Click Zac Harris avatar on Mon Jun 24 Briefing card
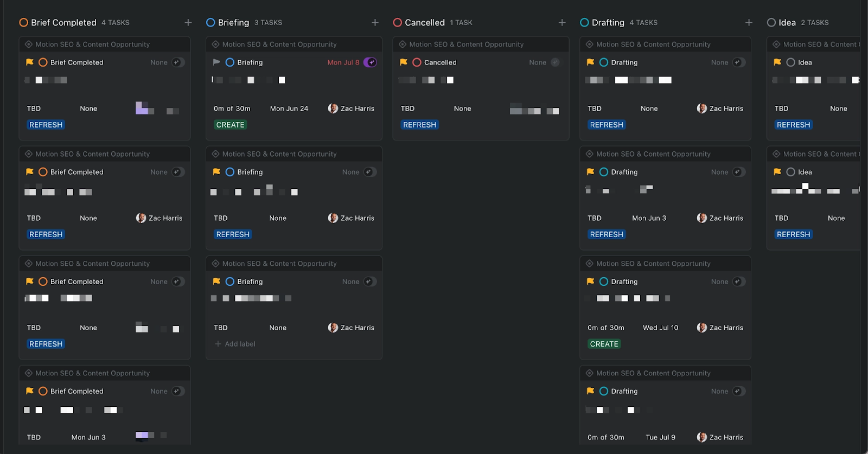 coord(333,108)
